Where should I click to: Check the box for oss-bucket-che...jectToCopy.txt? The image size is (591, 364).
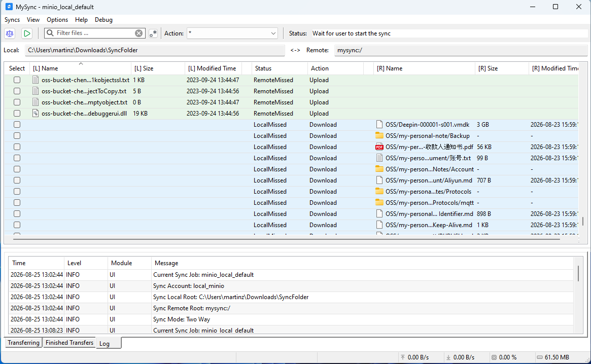pos(17,91)
